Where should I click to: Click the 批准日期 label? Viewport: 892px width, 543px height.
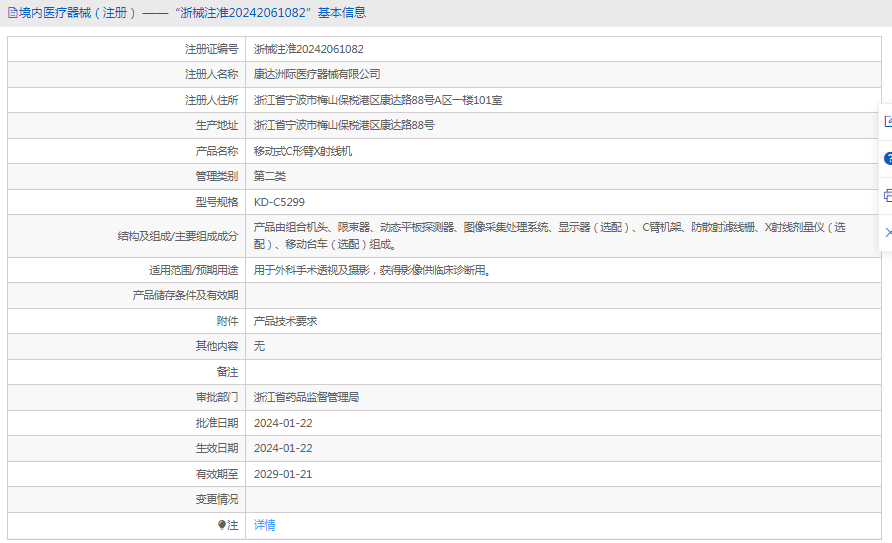[x=217, y=423]
